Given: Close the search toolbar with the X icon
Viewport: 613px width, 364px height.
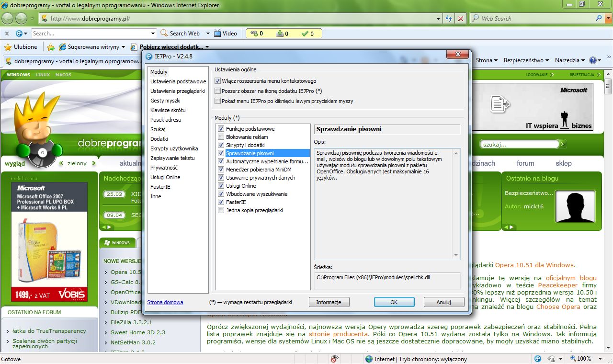Looking at the screenshot, I should [x=7, y=34].
